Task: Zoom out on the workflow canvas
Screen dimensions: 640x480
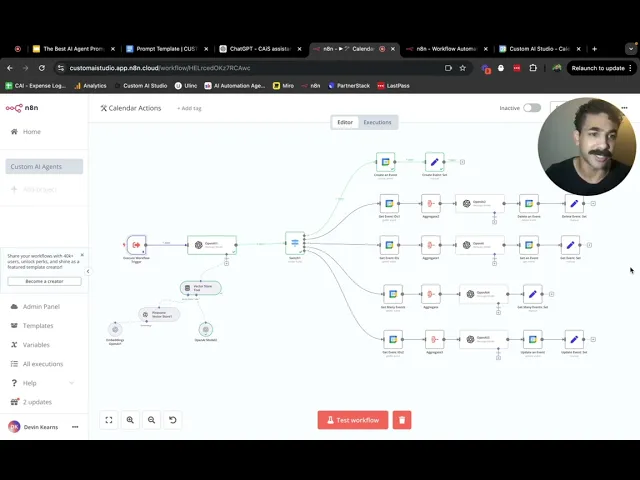Action: click(x=151, y=420)
